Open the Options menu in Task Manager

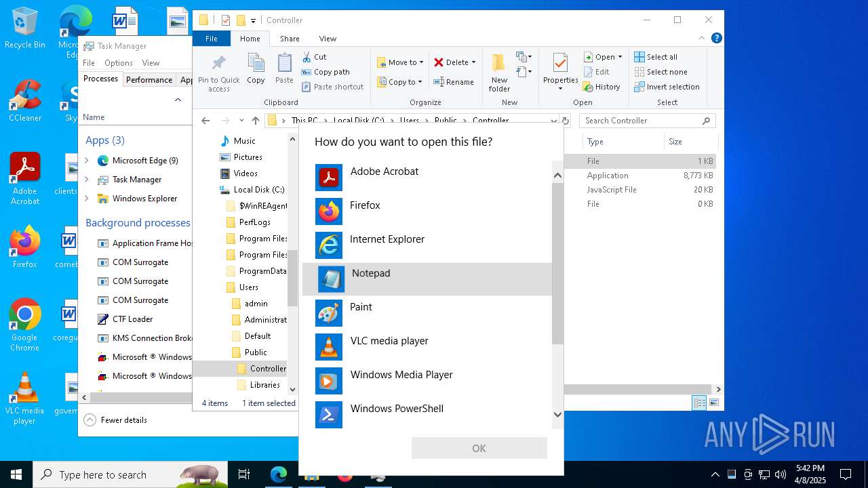[118, 63]
